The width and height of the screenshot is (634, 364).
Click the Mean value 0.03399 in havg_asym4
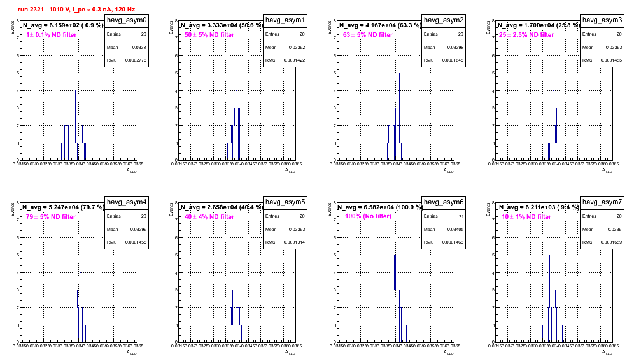tap(138, 229)
